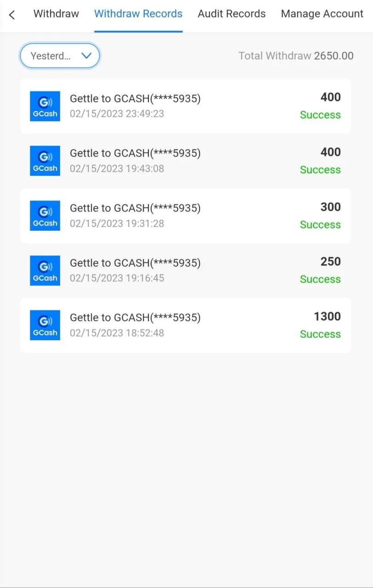Tap the 02/15/2023 19:16:45 timestamp
The height and width of the screenshot is (588, 373).
[117, 278]
